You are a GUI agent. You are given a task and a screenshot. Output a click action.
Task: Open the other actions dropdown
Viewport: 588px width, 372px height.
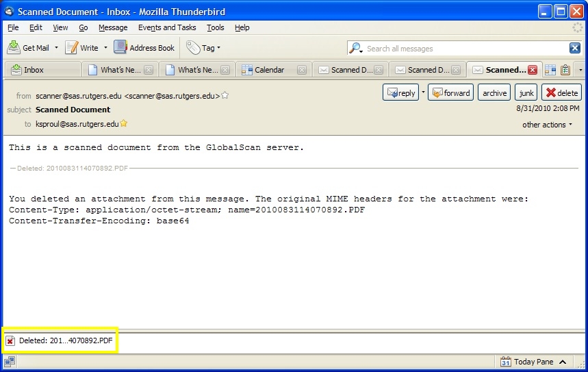[547, 125]
